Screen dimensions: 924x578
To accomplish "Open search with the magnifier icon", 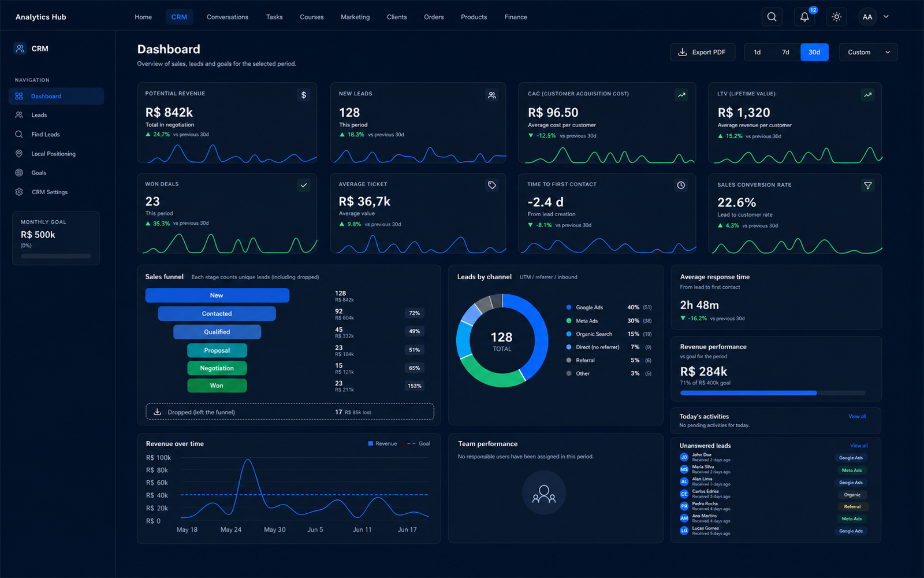I will click(x=772, y=17).
